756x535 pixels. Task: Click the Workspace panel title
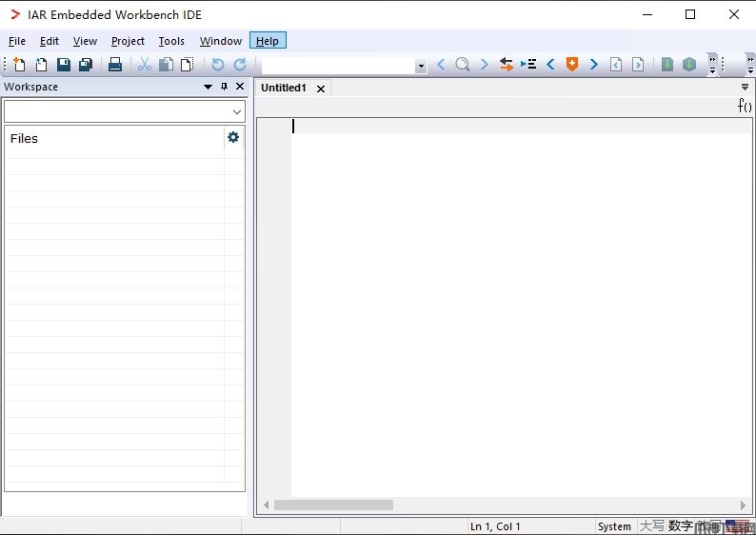[x=30, y=87]
